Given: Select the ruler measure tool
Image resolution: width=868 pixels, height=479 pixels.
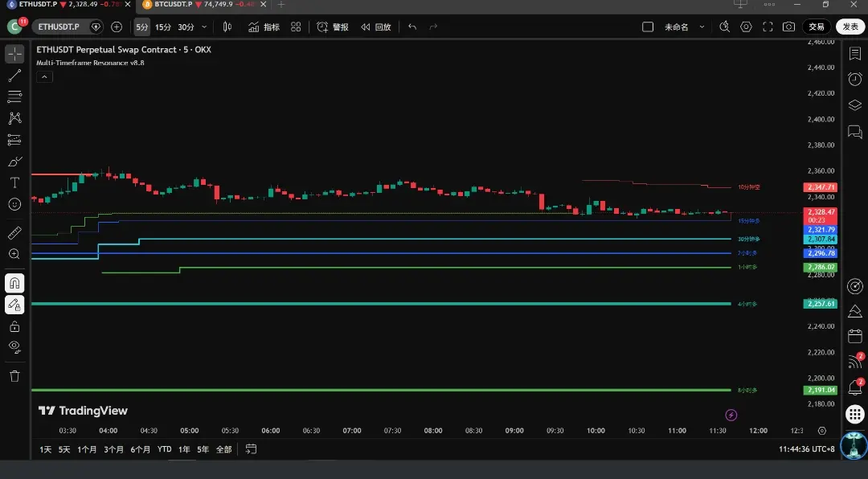Looking at the screenshot, I should point(15,232).
